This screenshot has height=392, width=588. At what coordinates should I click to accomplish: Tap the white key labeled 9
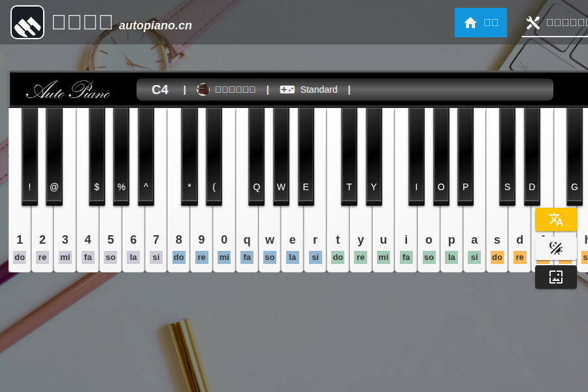pyautogui.click(x=201, y=240)
